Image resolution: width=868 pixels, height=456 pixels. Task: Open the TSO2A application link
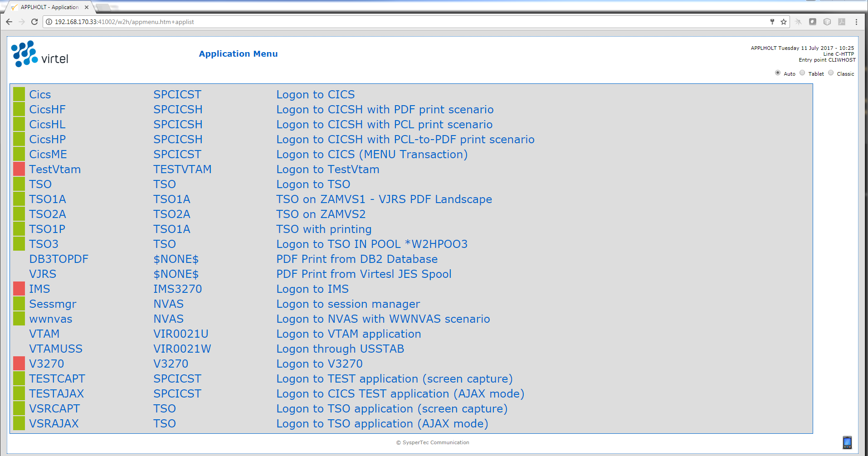48,214
